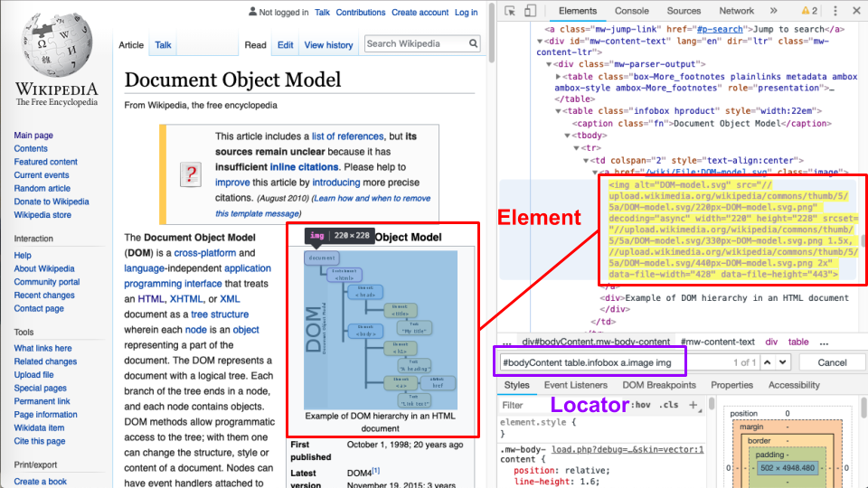Click the Cancel search button
This screenshot has height=488, width=868.
[x=832, y=362]
